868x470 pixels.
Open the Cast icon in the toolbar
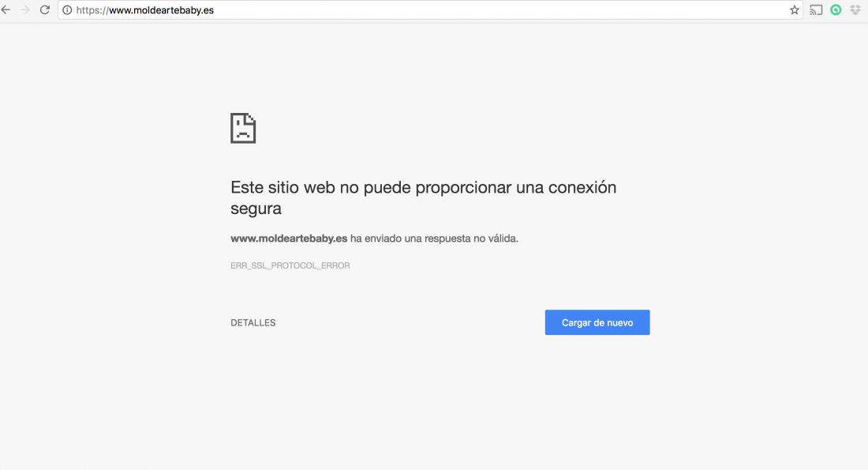click(x=816, y=10)
